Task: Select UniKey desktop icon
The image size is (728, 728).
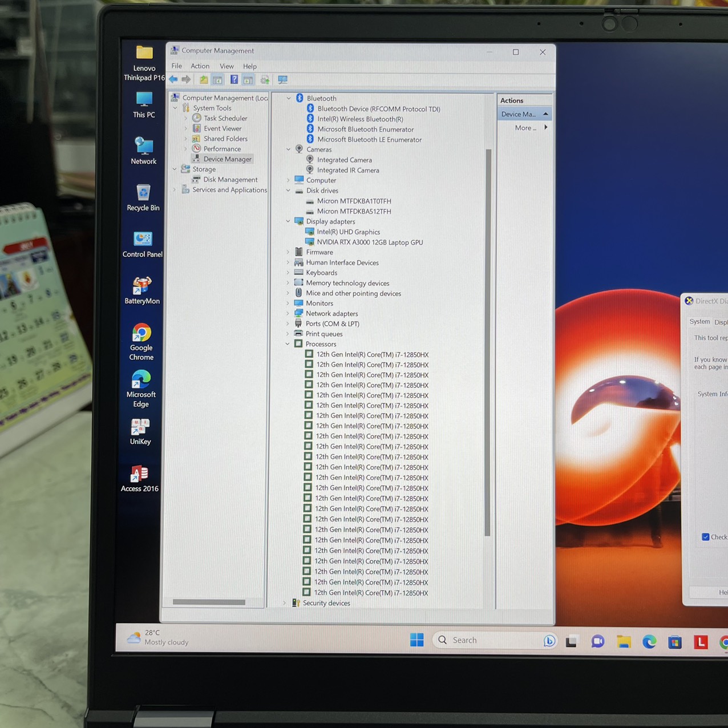Action: (x=140, y=432)
